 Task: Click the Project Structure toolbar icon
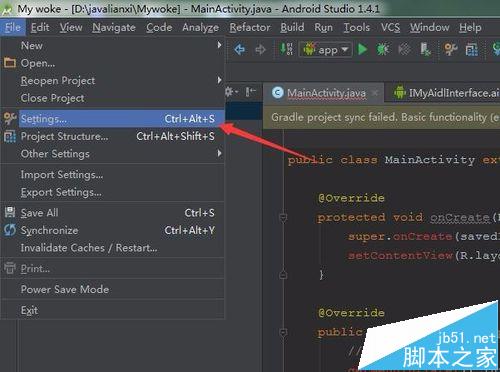471,50
